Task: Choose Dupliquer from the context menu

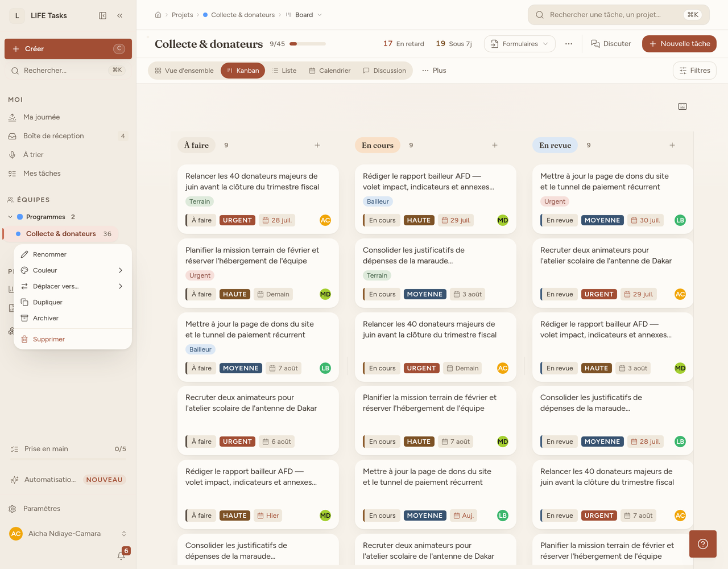Action: coord(73,302)
